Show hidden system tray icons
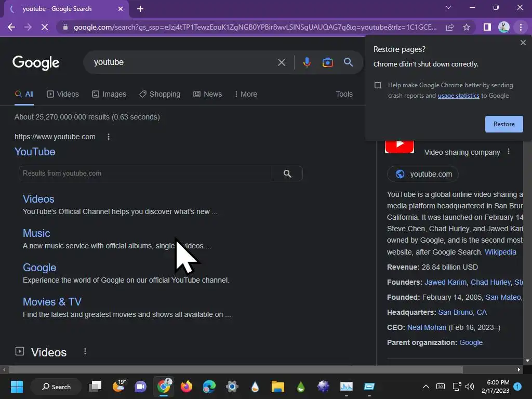Viewport: 532px width, 399px height. pyautogui.click(x=426, y=387)
